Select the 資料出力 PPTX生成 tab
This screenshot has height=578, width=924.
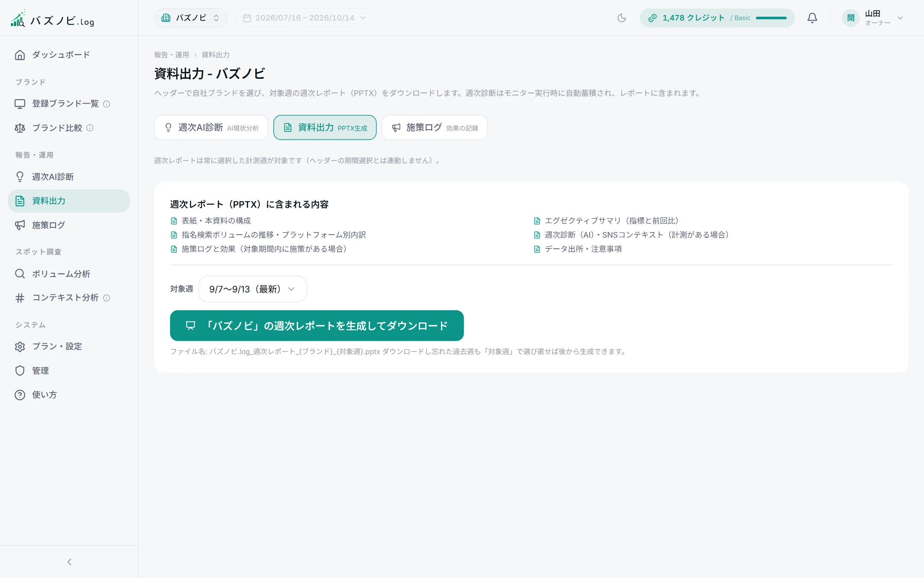[x=325, y=128]
